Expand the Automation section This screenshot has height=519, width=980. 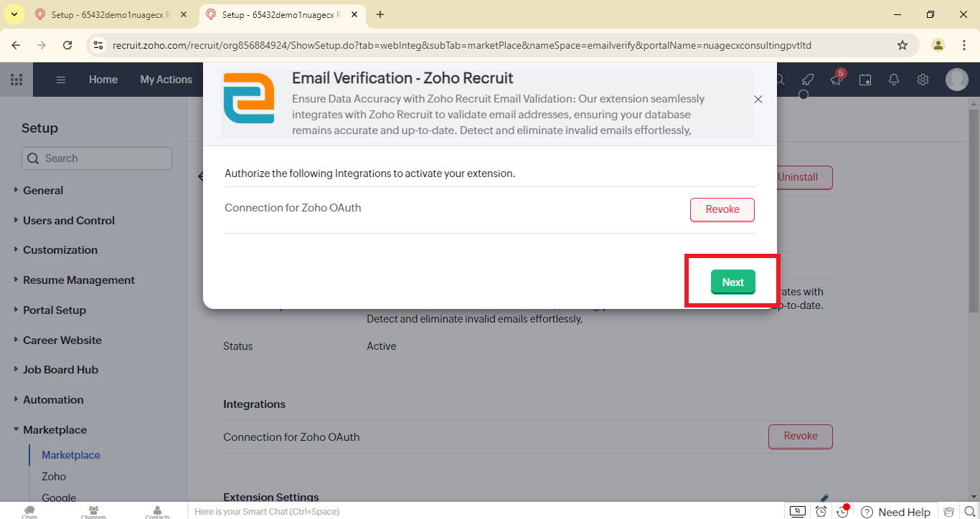53,400
